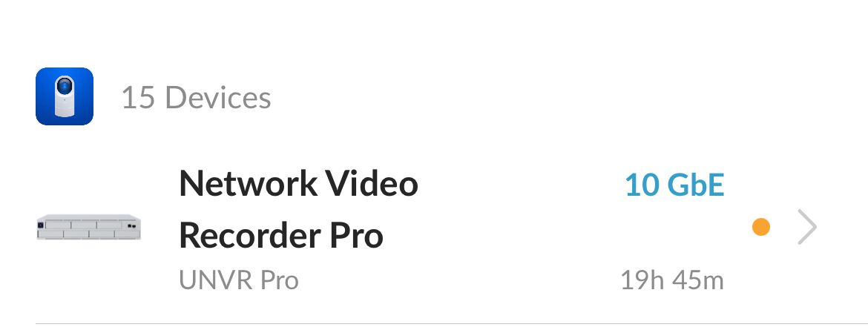This screenshot has height=330, width=868.
Task: Click the word "Network" in device name
Action: pos(248,183)
